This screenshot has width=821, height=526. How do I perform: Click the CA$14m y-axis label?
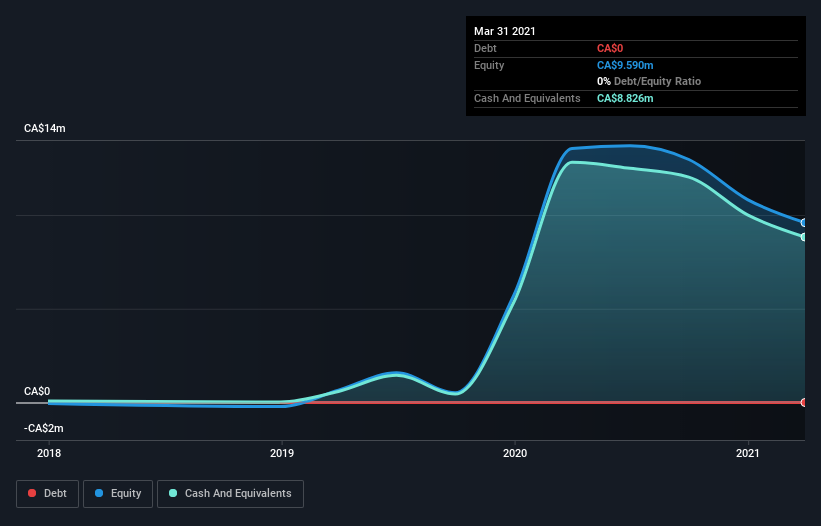tap(45, 128)
